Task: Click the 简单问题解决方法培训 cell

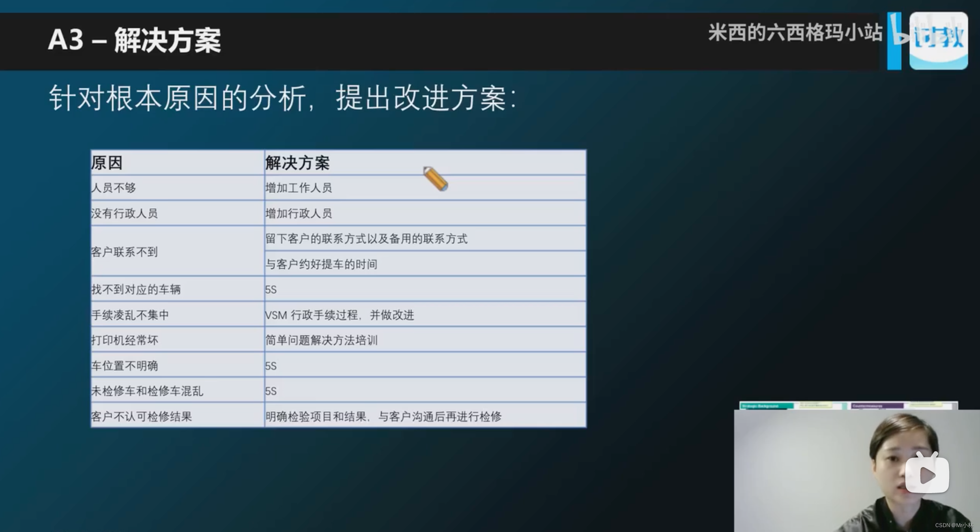Action: pyautogui.click(x=321, y=340)
